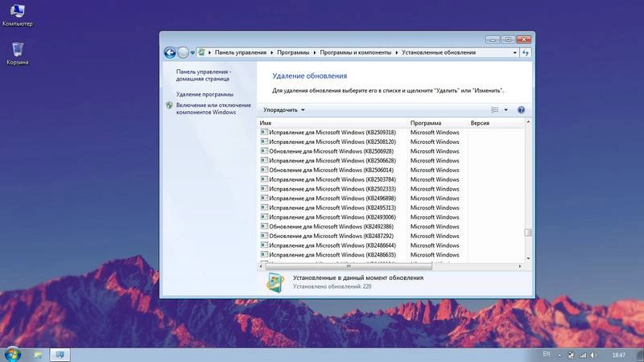Select update KB2509318 row
The width and height of the screenshot is (644, 362).
click(391, 133)
